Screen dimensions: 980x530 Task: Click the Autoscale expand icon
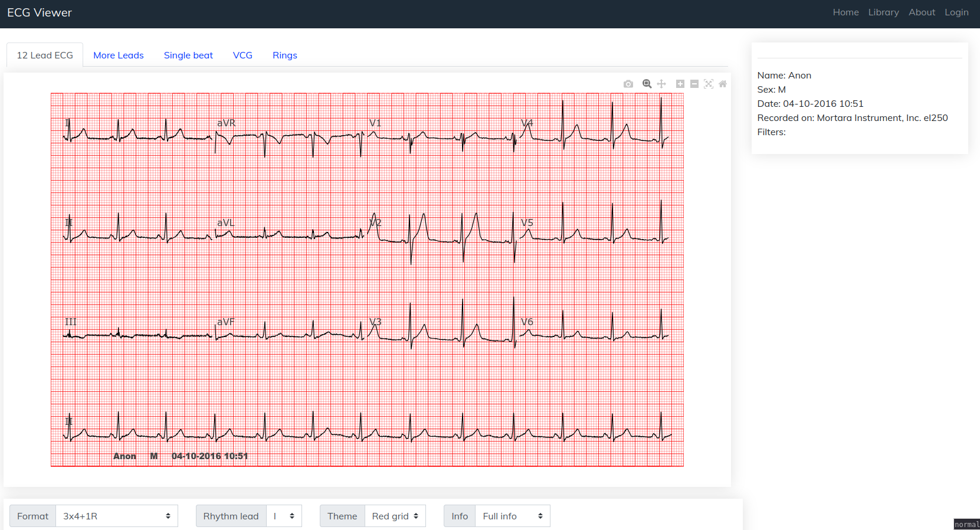709,84
